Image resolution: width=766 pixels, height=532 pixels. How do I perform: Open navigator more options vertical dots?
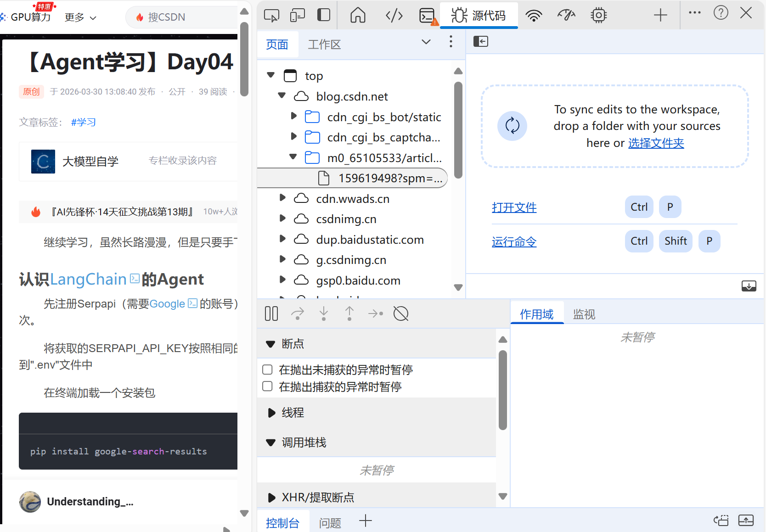451,42
